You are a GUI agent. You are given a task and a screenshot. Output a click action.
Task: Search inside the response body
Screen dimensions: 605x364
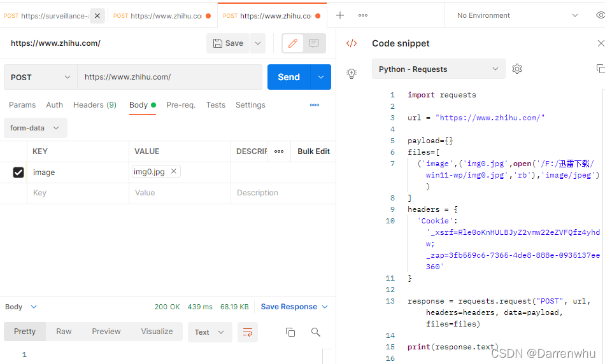coord(315,332)
